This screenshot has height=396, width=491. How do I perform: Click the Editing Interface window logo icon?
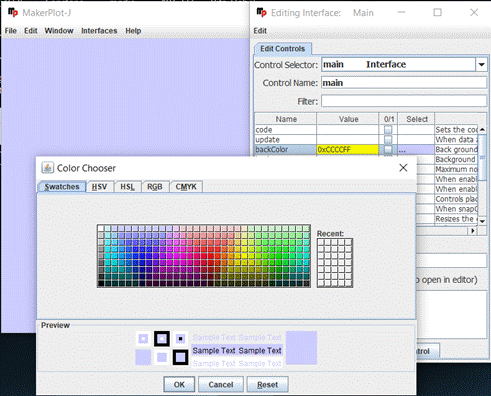coord(261,13)
